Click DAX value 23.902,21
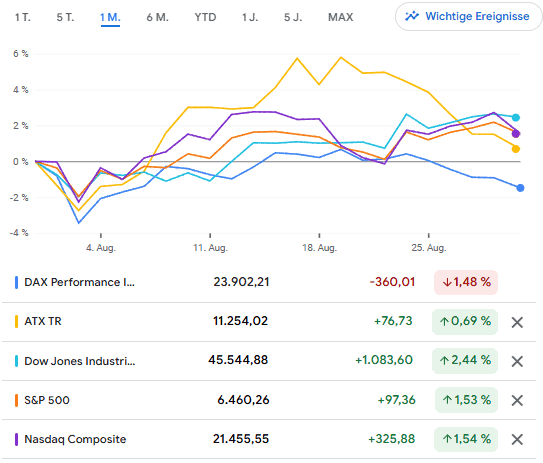The width and height of the screenshot is (543, 463). (241, 282)
